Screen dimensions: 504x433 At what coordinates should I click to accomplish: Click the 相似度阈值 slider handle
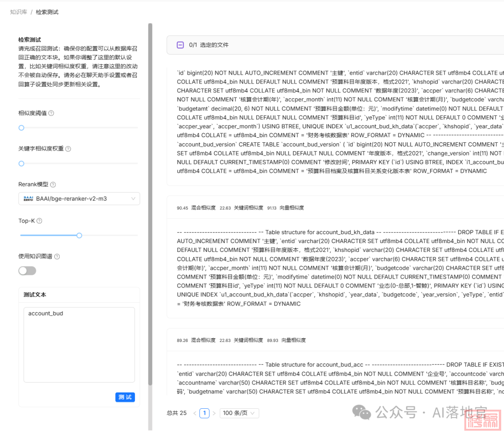(x=21, y=128)
